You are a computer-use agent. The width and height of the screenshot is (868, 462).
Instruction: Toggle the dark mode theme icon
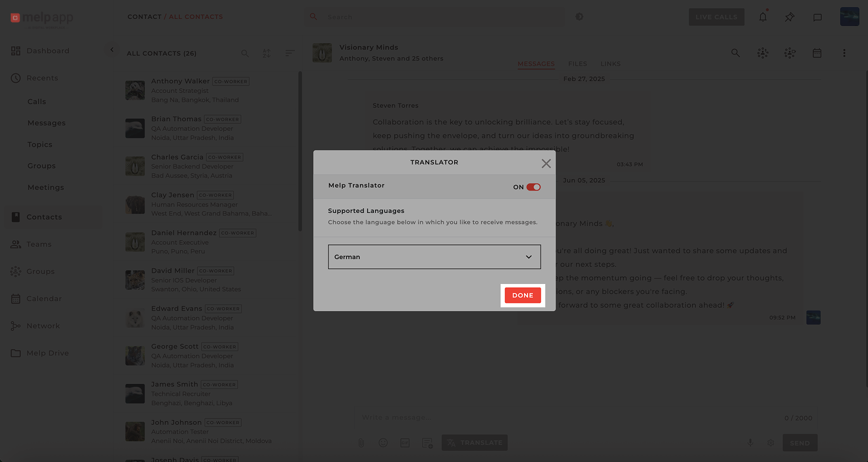(x=579, y=17)
